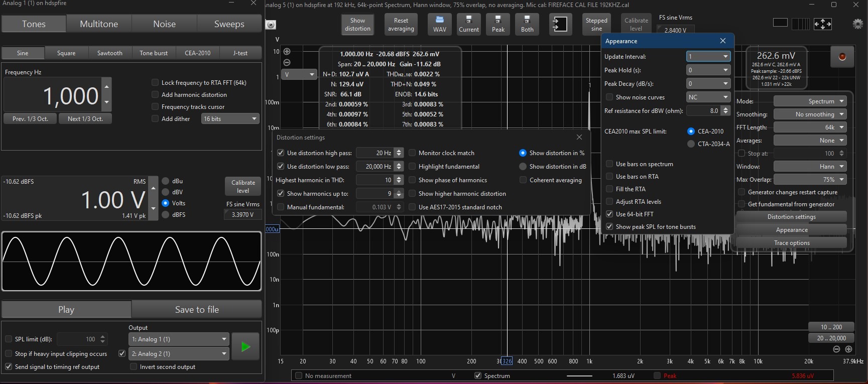This screenshot has height=384, width=868.
Task: Toggle Frequency tracks cursor checkbox
Action: pyautogui.click(x=155, y=106)
